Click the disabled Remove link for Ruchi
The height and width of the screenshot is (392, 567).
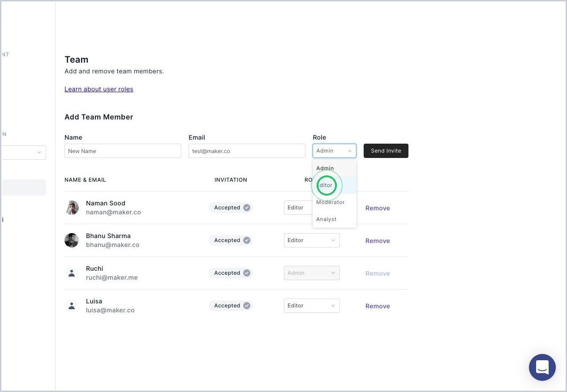tap(378, 273)
